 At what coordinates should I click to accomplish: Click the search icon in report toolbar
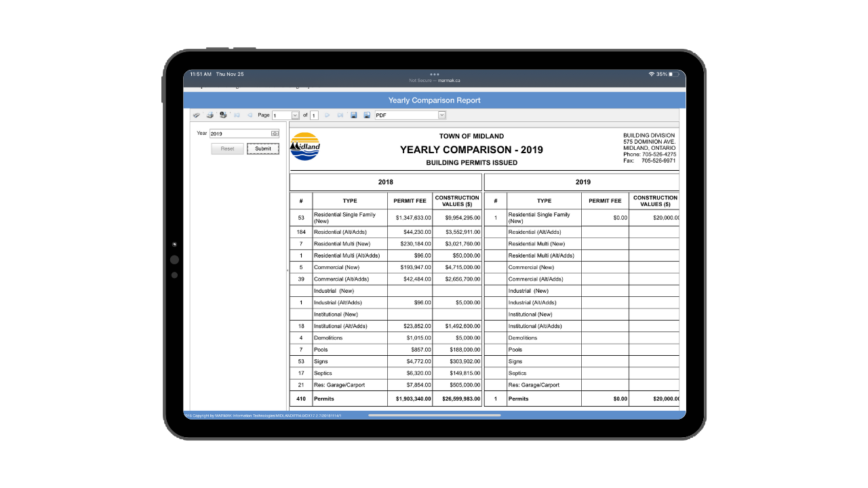pos(196,115)
